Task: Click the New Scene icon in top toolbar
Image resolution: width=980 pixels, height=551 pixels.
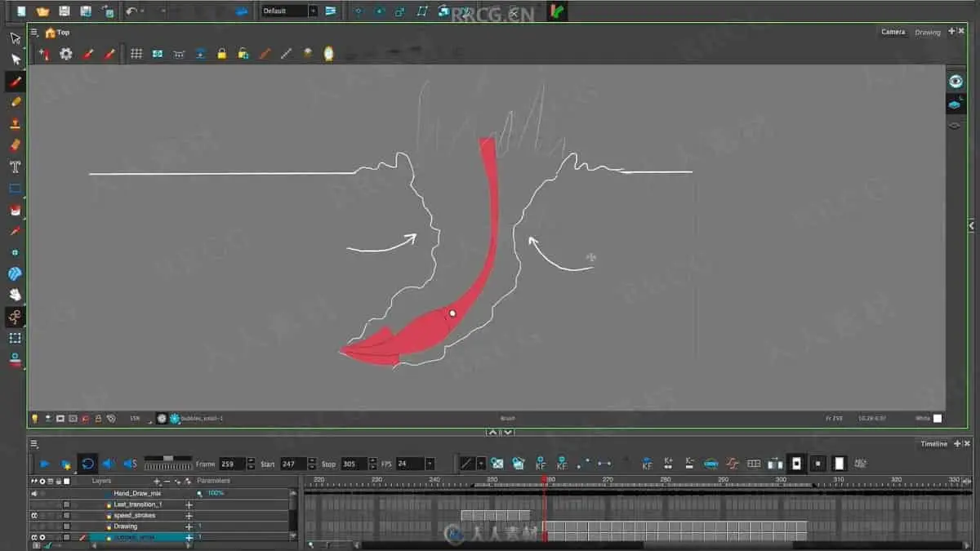Action: [21, 11]
